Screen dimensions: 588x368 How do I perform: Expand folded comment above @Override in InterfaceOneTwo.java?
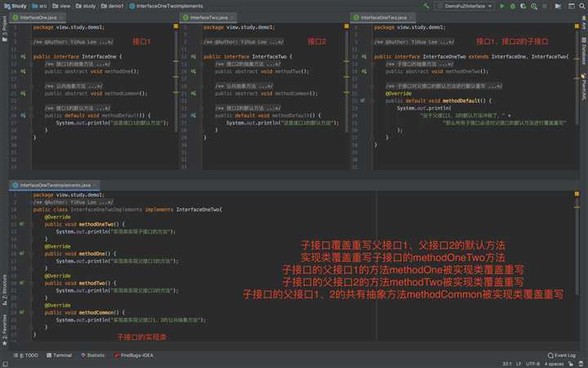pyautogui.click(x=444, y=86)
